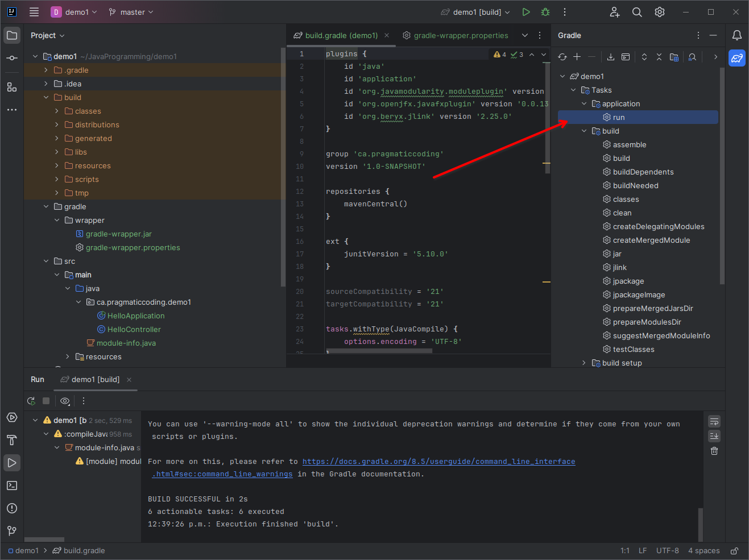
Task: Expand all in Gradle panel
Action: tap(644, 57)
